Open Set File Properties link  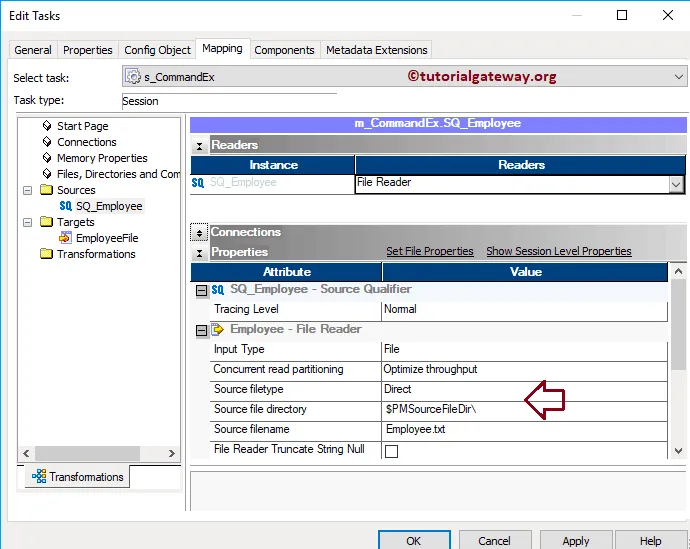tap(430, 251)
